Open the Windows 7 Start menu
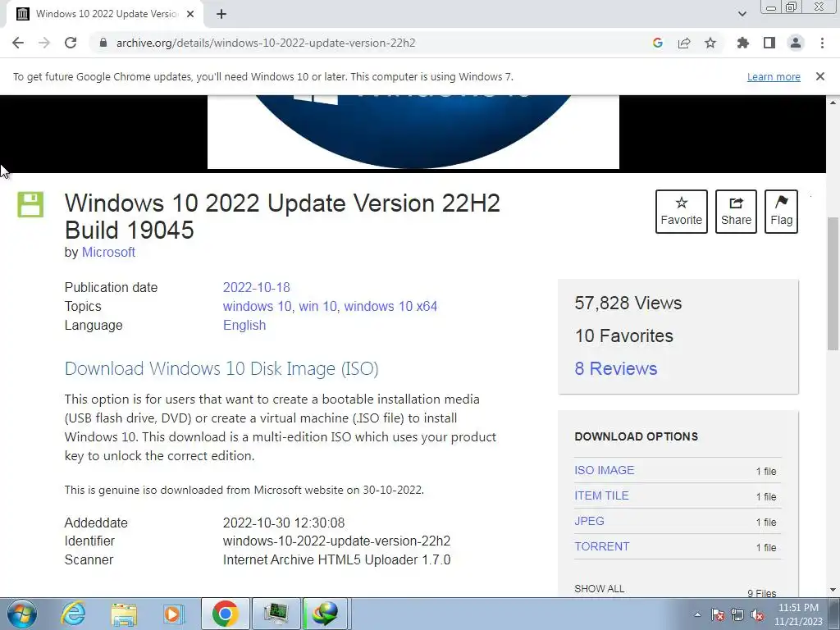 [x=22, y=614]
